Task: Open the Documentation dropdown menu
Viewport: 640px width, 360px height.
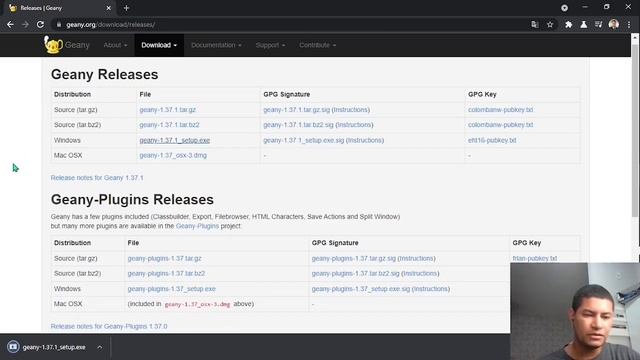Action: (x=216, y=45)
